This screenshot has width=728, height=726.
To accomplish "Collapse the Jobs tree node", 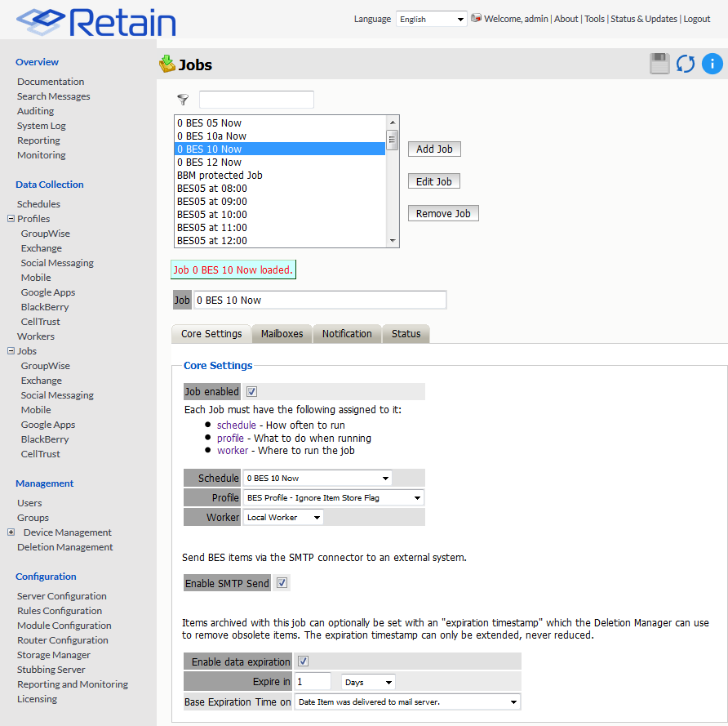I will point(11,350).
